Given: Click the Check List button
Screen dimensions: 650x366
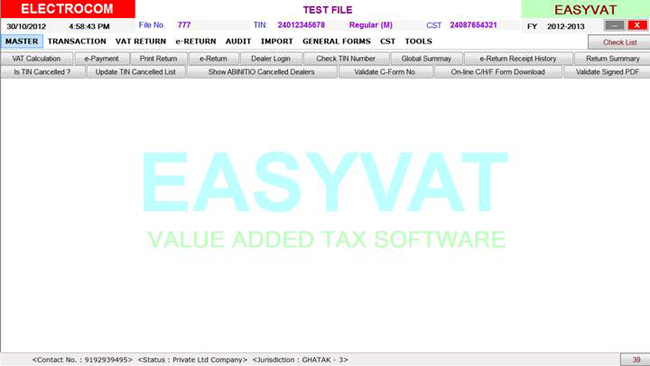Looking at the screenshot, I should tap(619, 42).
